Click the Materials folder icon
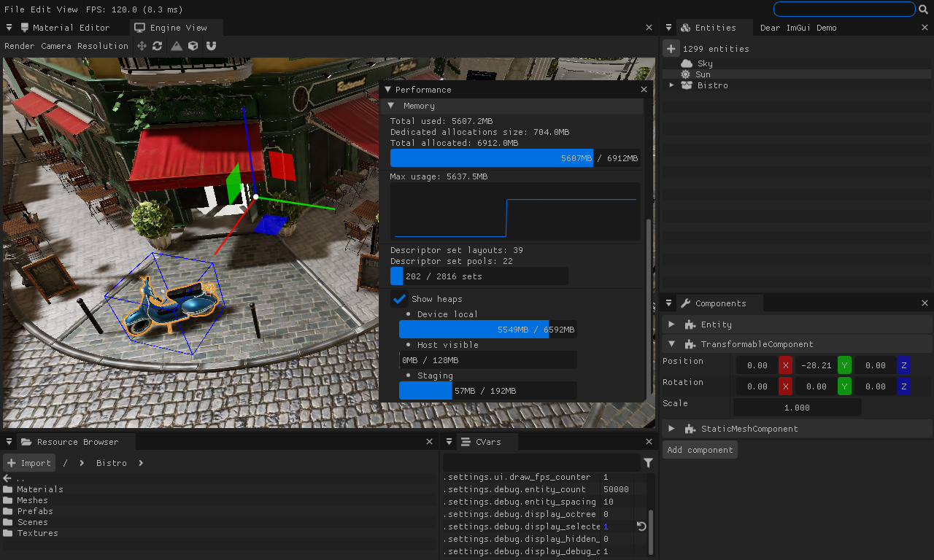 (x=8, y=489)
